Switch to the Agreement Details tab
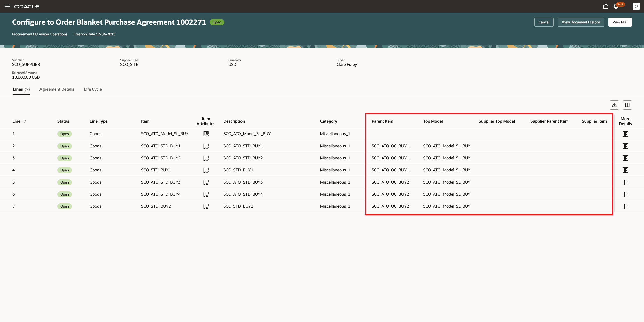This screenshot has height=322, width=644. point(57,89)
